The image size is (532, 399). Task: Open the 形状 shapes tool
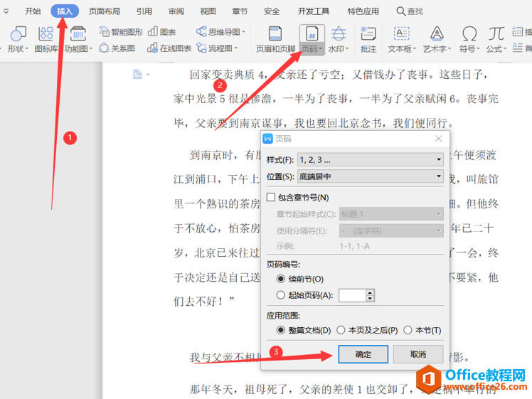click(18, 39)
